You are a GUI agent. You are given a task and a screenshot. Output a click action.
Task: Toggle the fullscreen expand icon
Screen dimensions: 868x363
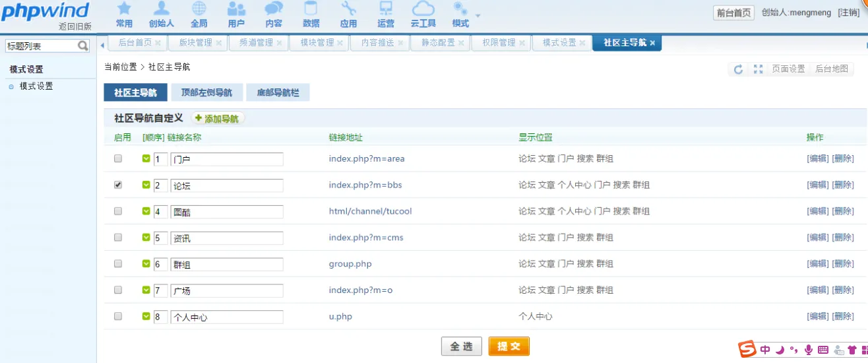click(x=758, y=69)
